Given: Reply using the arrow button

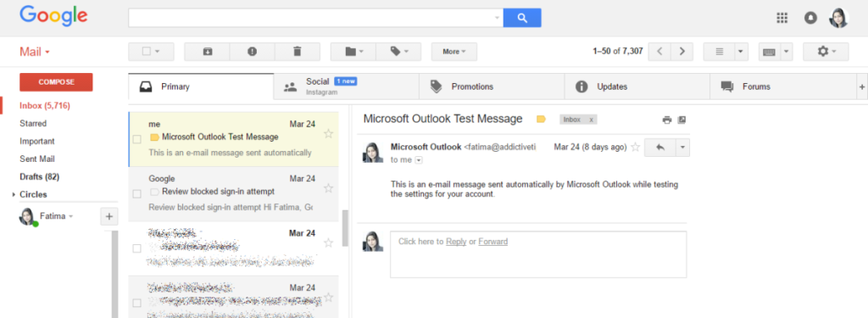Looking at the screenshot, I should tap(659, 148).
